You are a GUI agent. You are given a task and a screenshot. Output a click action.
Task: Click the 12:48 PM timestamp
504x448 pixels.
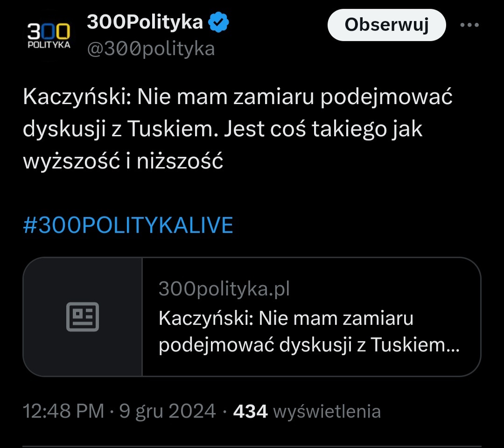[63, 411]
